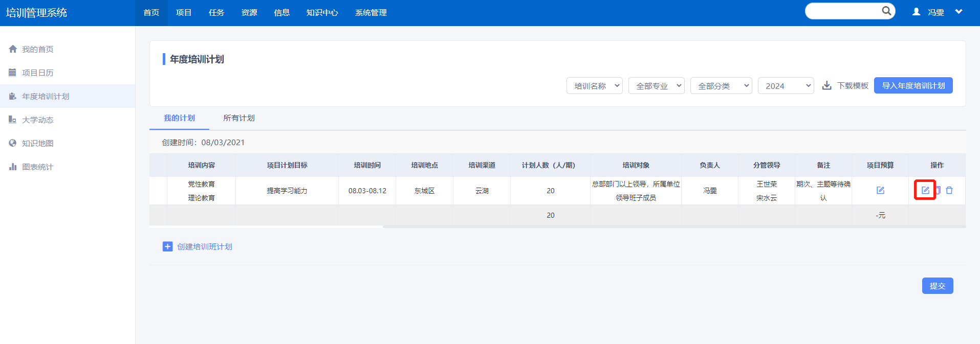Open the 培训名称 dropdown
The height and width of the screenshot is (344, 980).
[x=594, y=86]
